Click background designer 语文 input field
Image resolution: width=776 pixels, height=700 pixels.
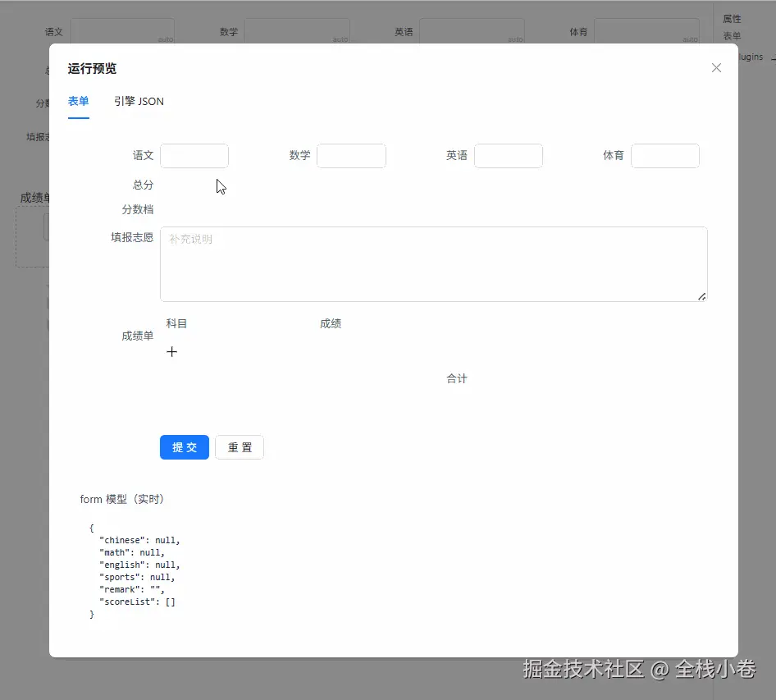(x=122, y=31)
